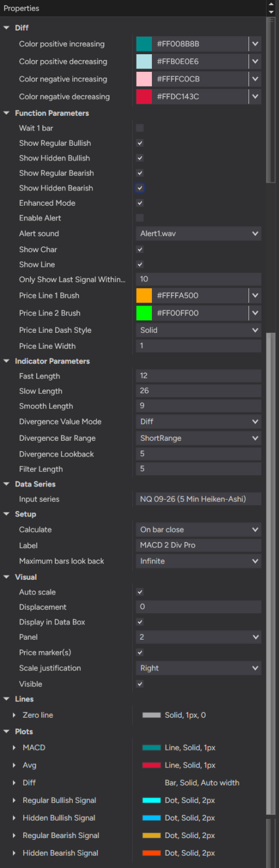
Task: Collapse the Diff section triangle
Action: tap(7, 28)
